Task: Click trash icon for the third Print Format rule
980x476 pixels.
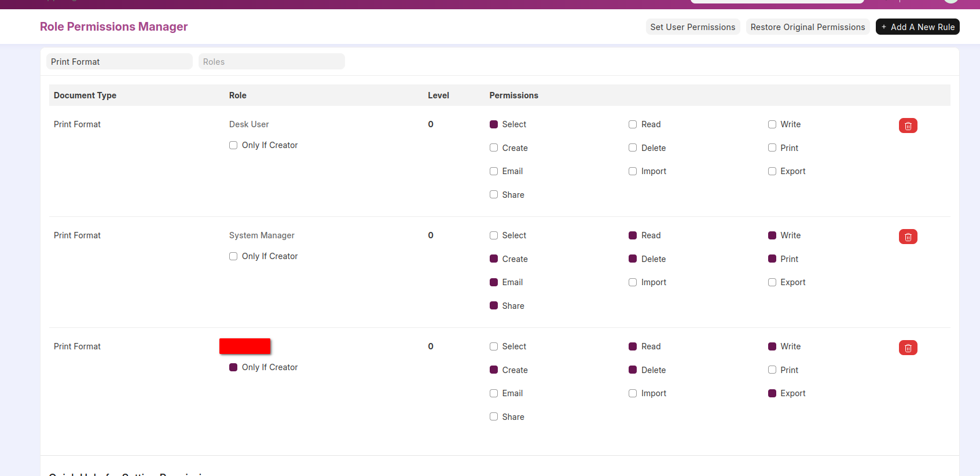Action: pyautogui.click(x=908, y=348)
